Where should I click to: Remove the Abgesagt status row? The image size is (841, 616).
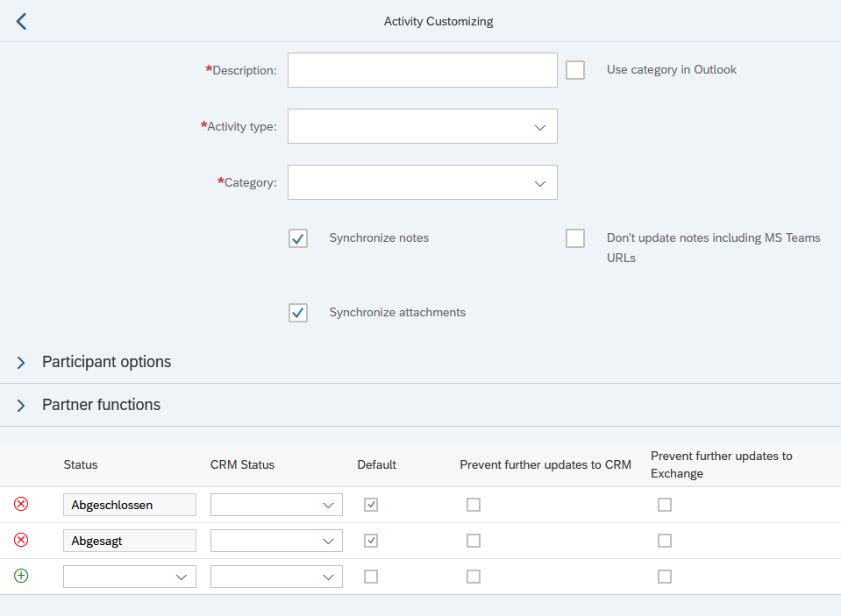21,540
